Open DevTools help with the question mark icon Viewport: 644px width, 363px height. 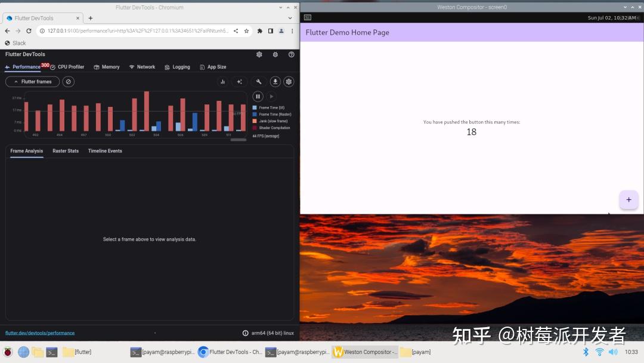tap(291, 54)
